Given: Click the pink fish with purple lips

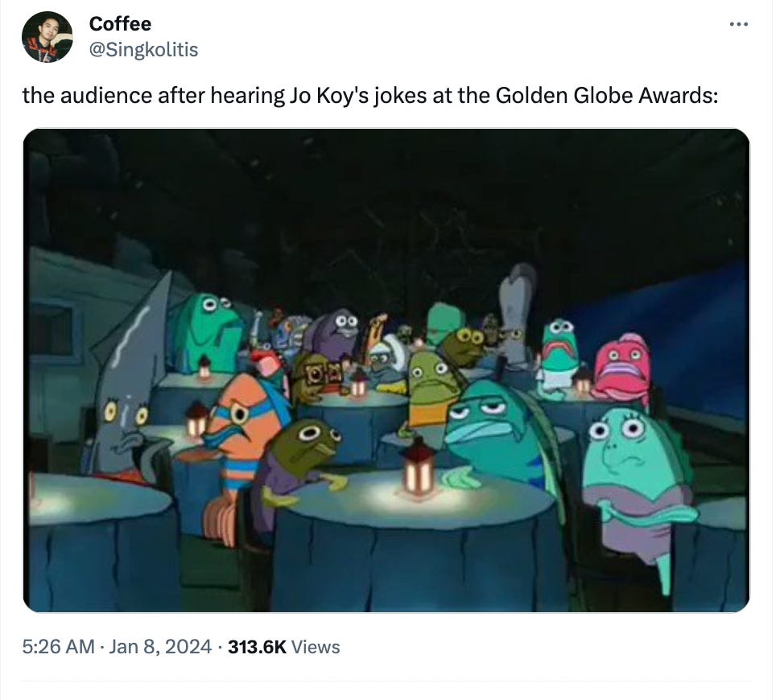Looking at the screenshot, I should tap(622, 369).
